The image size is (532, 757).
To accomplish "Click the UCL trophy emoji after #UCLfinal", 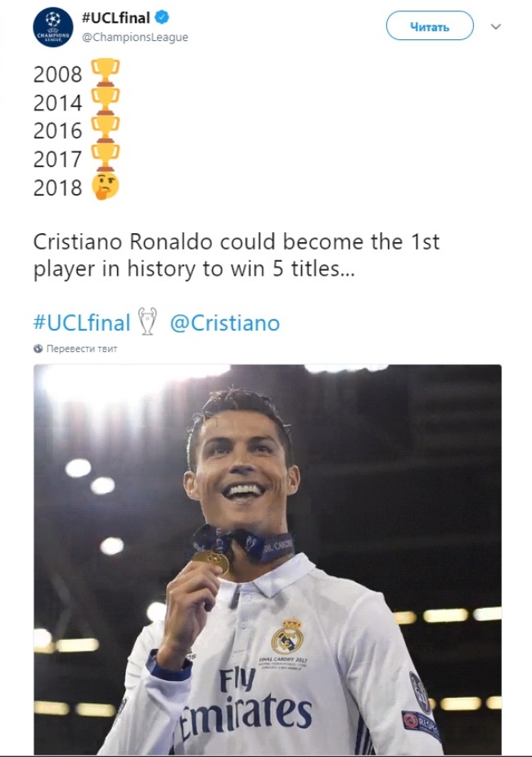I will click(x=147, y=322).
